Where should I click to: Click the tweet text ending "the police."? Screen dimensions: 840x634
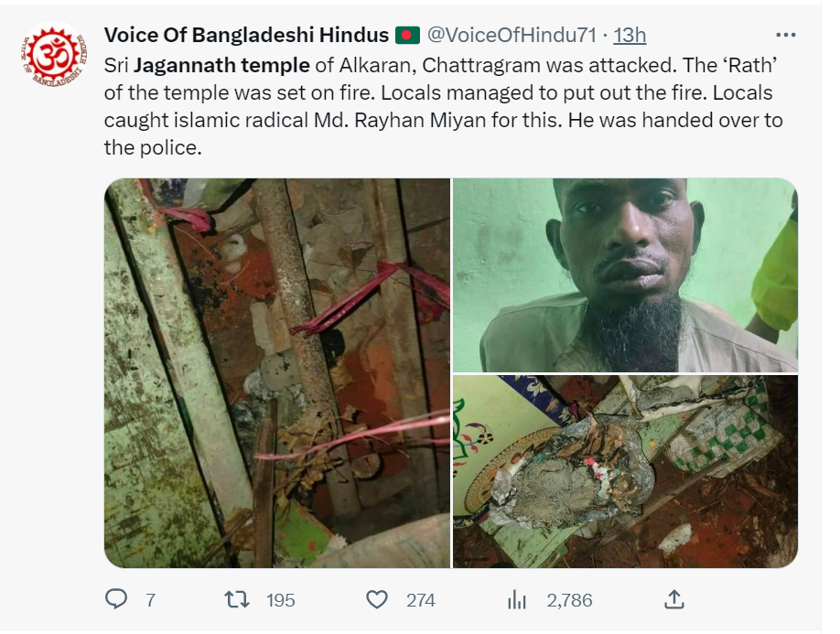pyautogui.click(x=152, y=147)
